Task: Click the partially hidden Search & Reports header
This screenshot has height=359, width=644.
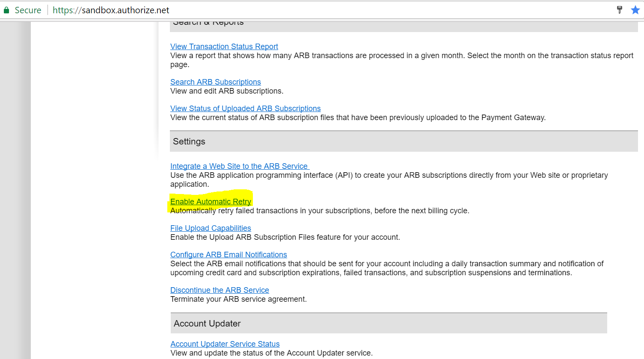Action: click(x=208, y=25)
